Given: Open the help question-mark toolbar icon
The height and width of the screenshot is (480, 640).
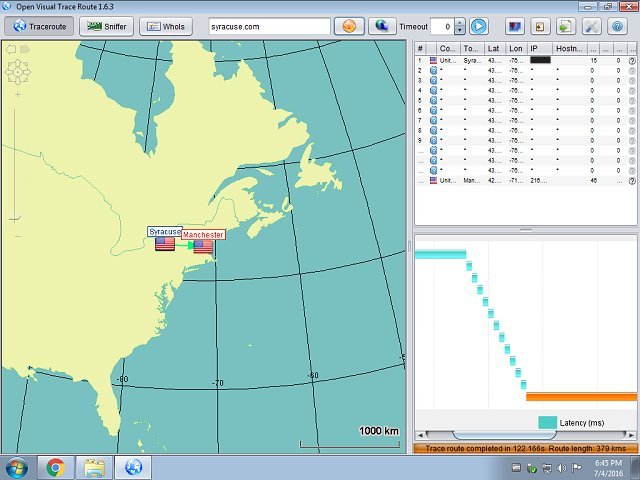Looking at the screenshot, I should click(x=618, y=27).
